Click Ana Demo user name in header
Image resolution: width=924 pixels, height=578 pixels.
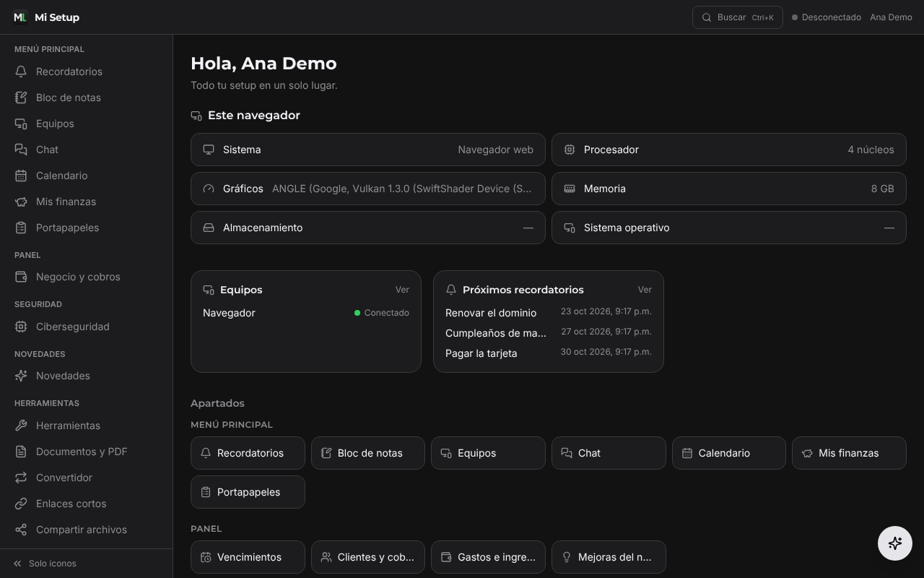891,17
